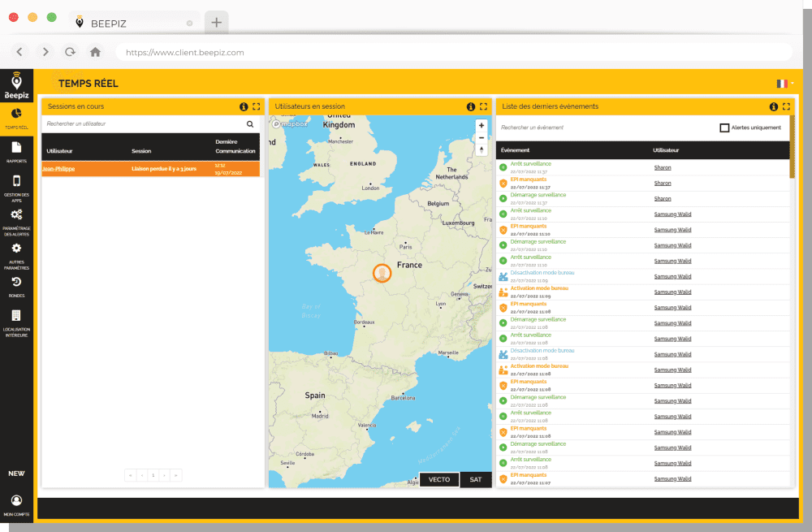This screenshot has height=532, width=812.
Task: Reset map bearing with compass button
Action: [x=482, y=149]
